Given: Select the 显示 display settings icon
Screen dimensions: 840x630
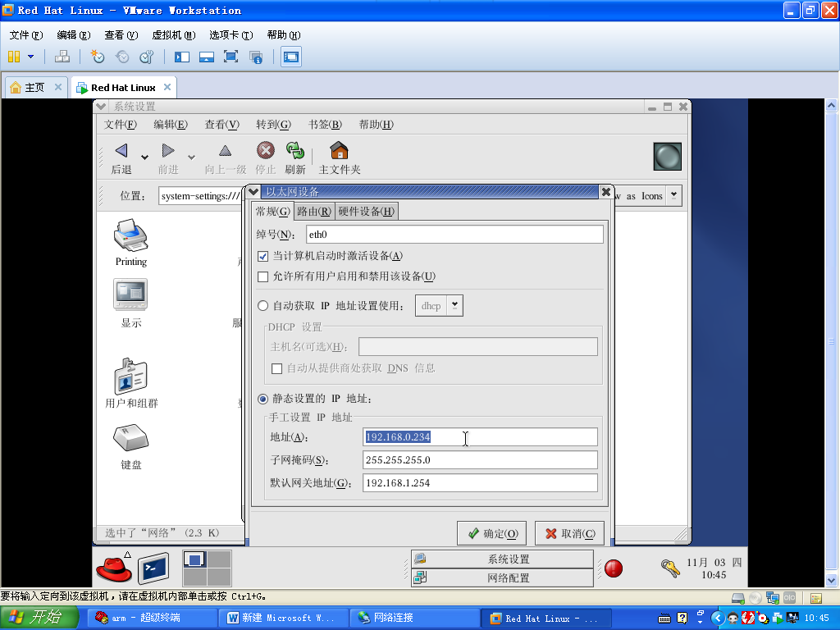Looking at the screenshot, I should [x=130, y=294].
